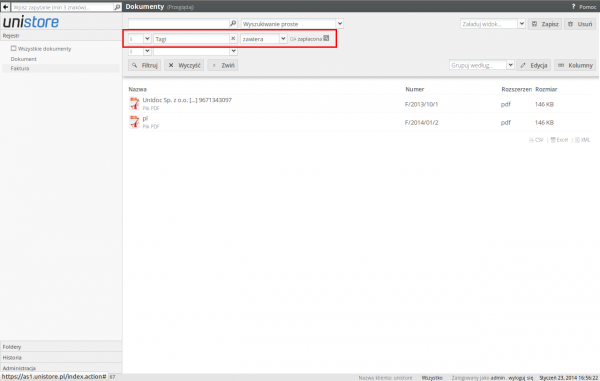Click the wyloguj się logout link
The width and height of the screenshot is (600, 381).
pos(521,378)
